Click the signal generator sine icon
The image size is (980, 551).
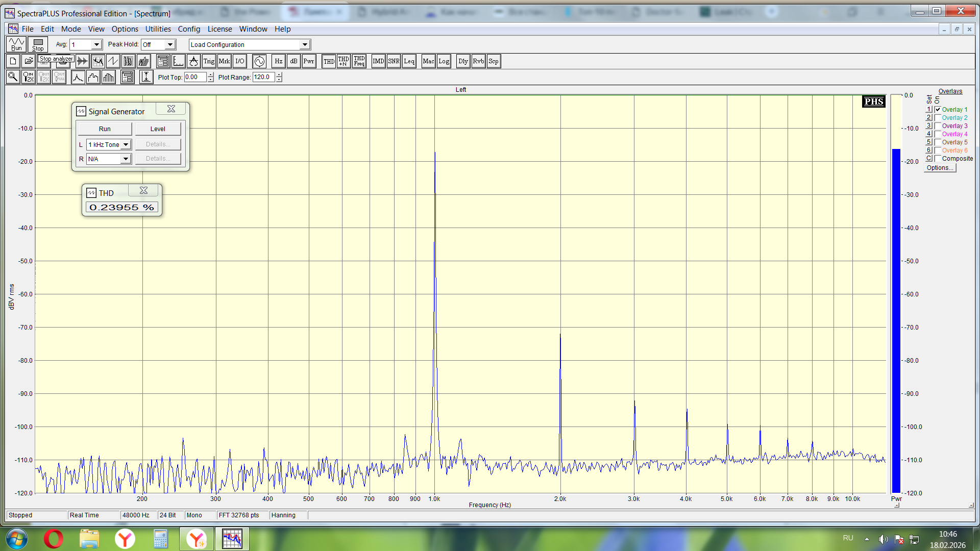(x=259, y=61)
